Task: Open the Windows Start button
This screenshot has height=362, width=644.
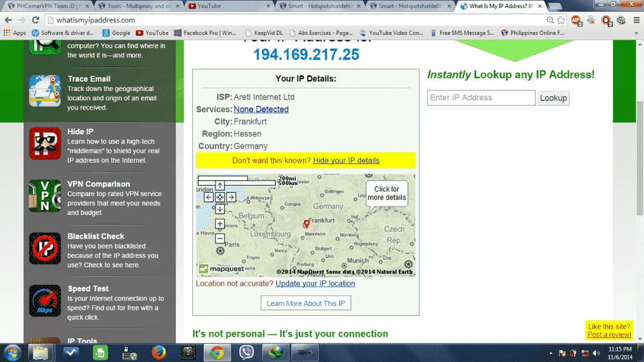Action: (13, 352)
